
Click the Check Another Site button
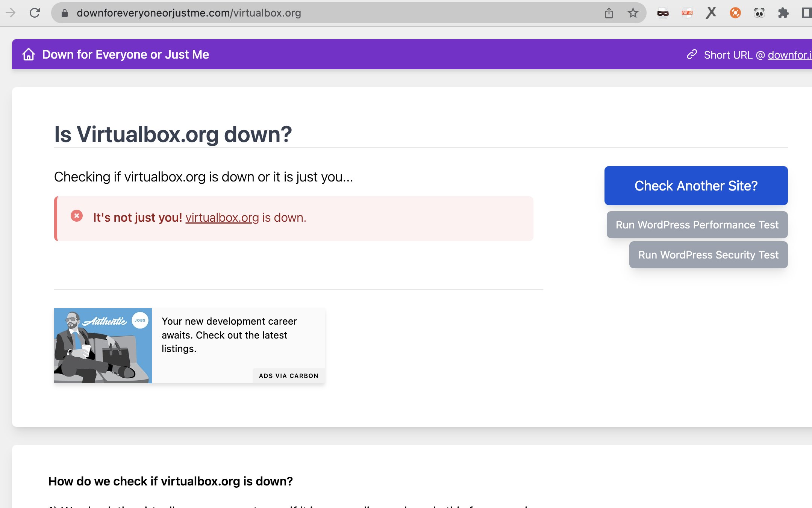(x=696, y=186)
